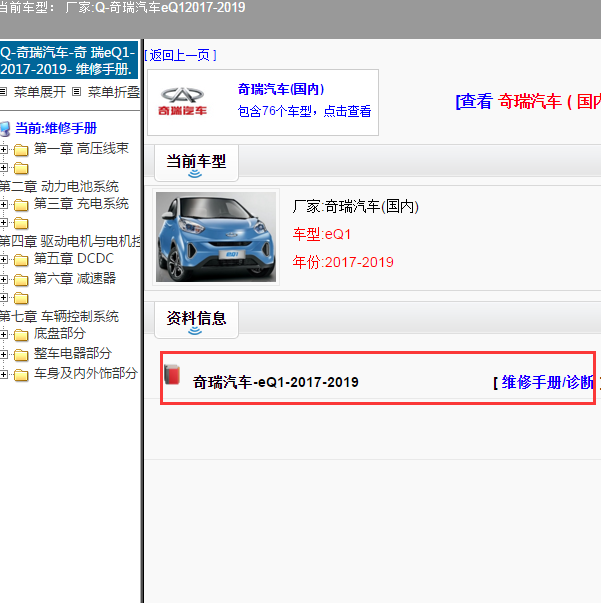The height and width of the screenshot is (603, 601).
Task: Expand the 第五章 DCDC tree node
Action: [3, 260]
